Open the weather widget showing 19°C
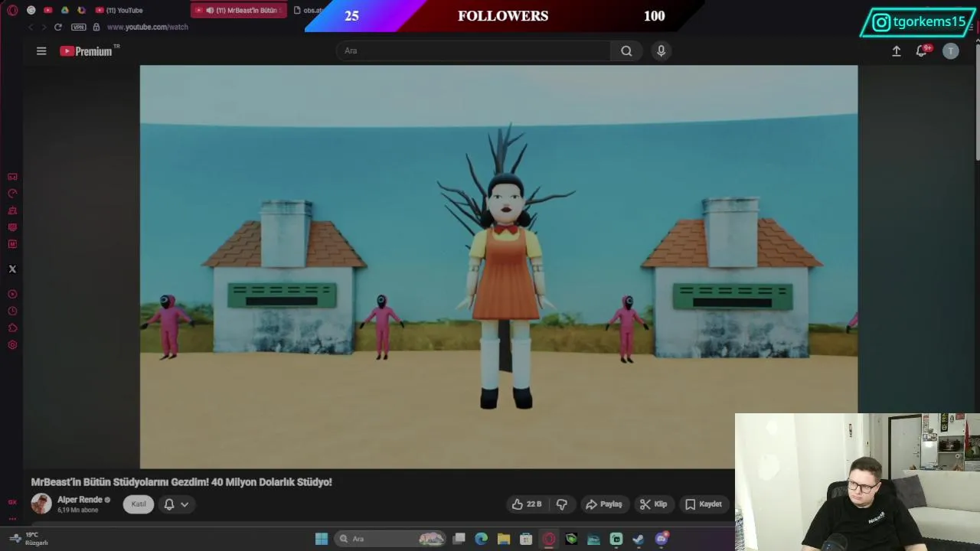This screenshot has width=980, height=551. coord(29,539)
